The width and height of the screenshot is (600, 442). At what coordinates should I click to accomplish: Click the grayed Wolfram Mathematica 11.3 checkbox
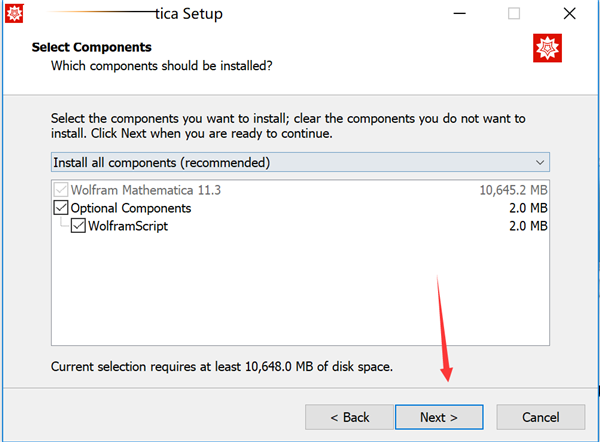point(60,190)
